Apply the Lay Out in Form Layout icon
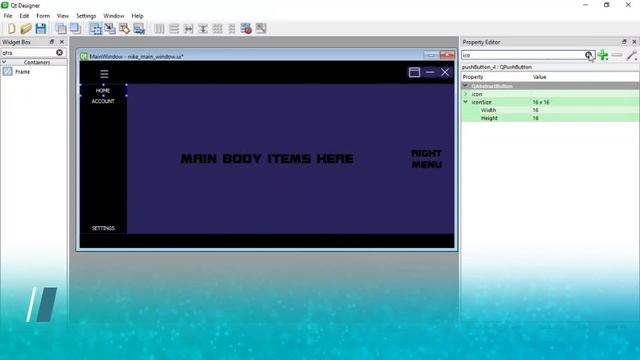Image resolution: width=640 pixels, height=360 pixels. point(232,29)
